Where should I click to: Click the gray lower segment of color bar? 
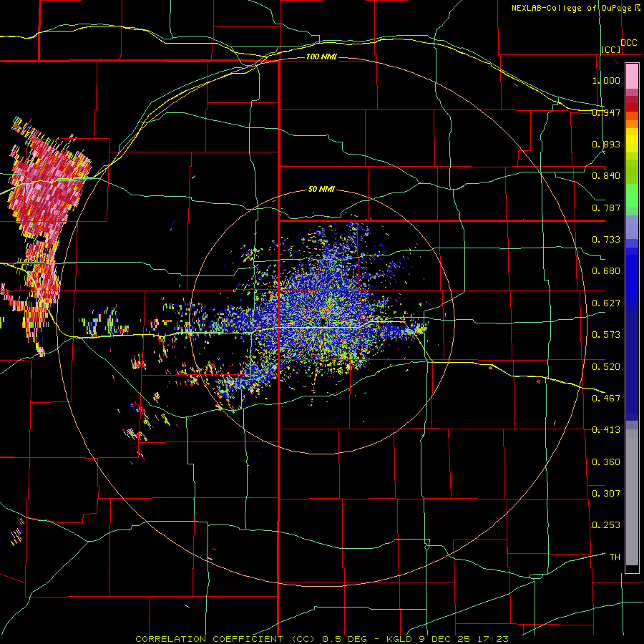click(632, 497)
